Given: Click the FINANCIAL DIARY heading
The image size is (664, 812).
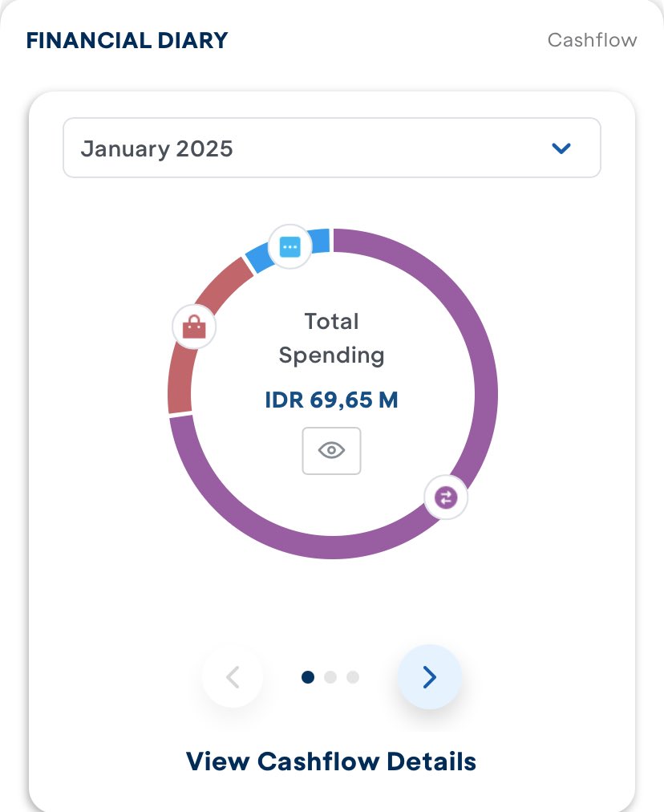Looking at the screenshot, I should (x=128, y=40).
